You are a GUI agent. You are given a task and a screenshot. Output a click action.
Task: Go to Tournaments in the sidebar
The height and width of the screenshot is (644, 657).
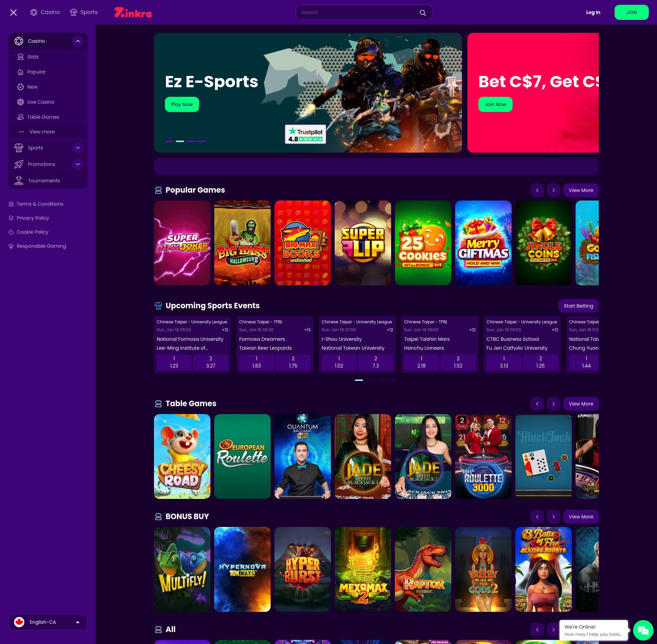point(44,181)
